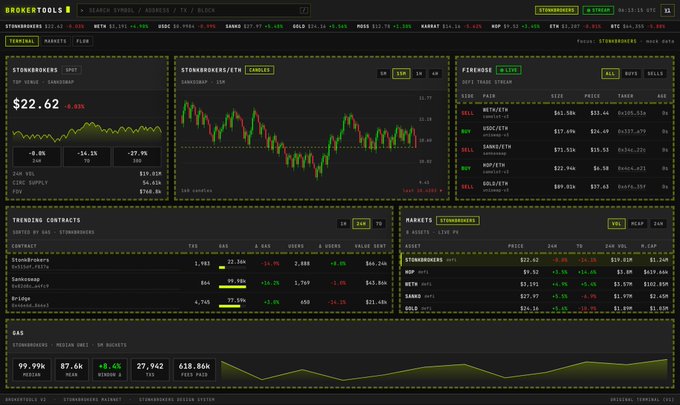680x405 pixels.
Task: Select the WETH market row
Action: (536, 284)
